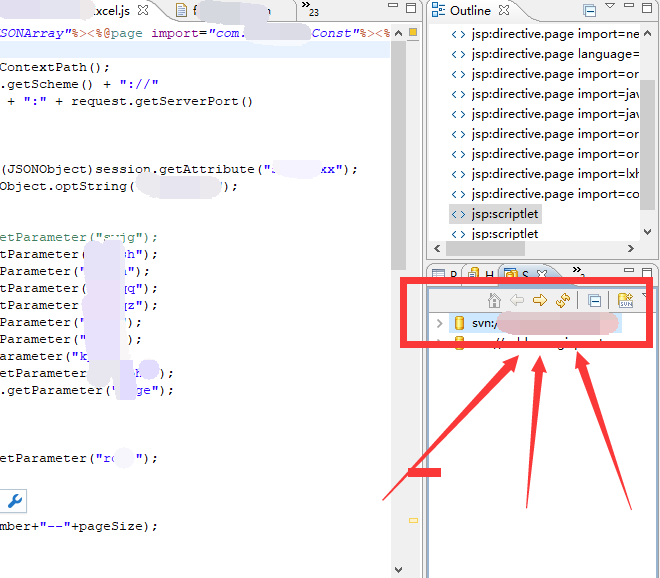Minimize the Outline panel

pyautogui.click(x=629, y=5)
